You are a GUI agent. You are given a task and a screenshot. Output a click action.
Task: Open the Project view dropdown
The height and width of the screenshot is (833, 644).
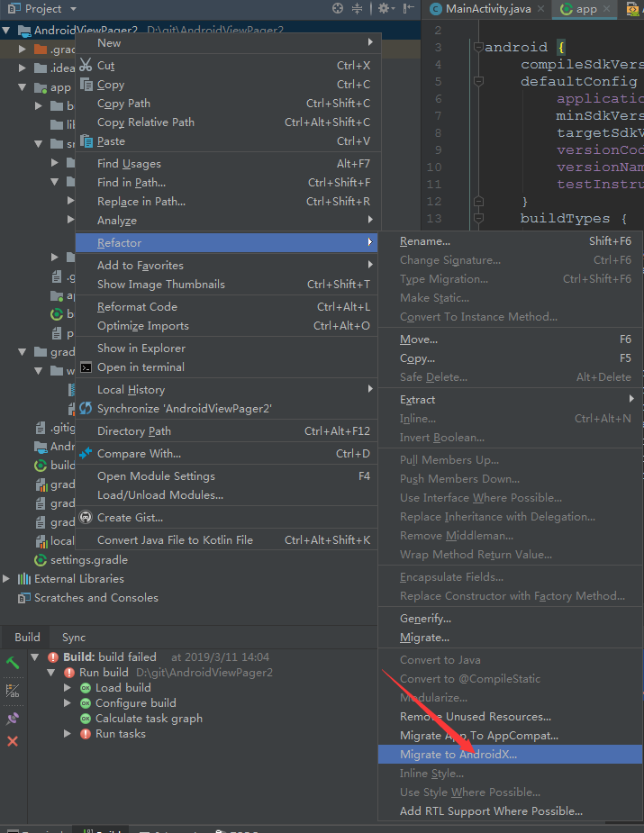point(73,8)
